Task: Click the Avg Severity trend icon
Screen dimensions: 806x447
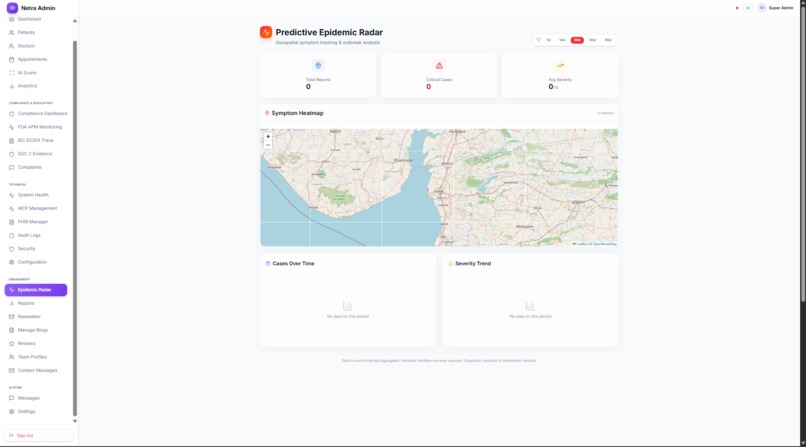Action: click(x=560, y=65)
